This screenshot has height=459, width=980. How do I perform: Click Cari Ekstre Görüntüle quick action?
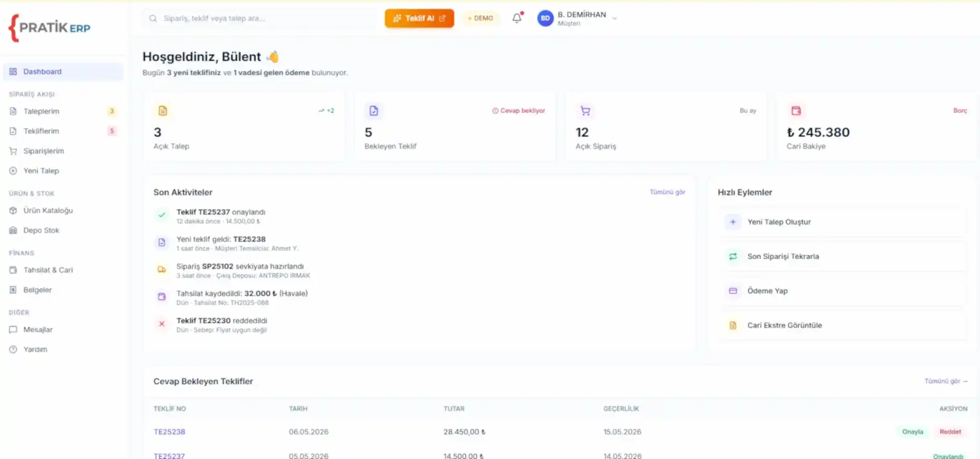(843, 325)
